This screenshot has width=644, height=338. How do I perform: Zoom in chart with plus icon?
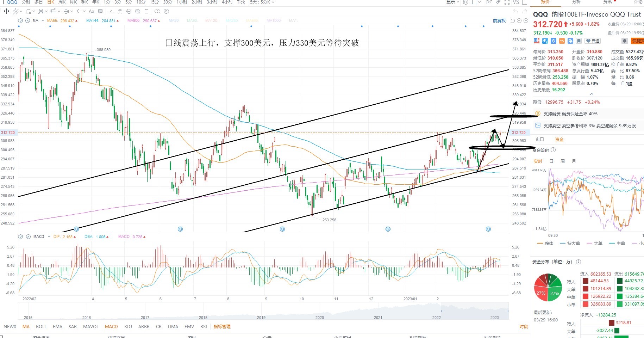coord(525,21)
